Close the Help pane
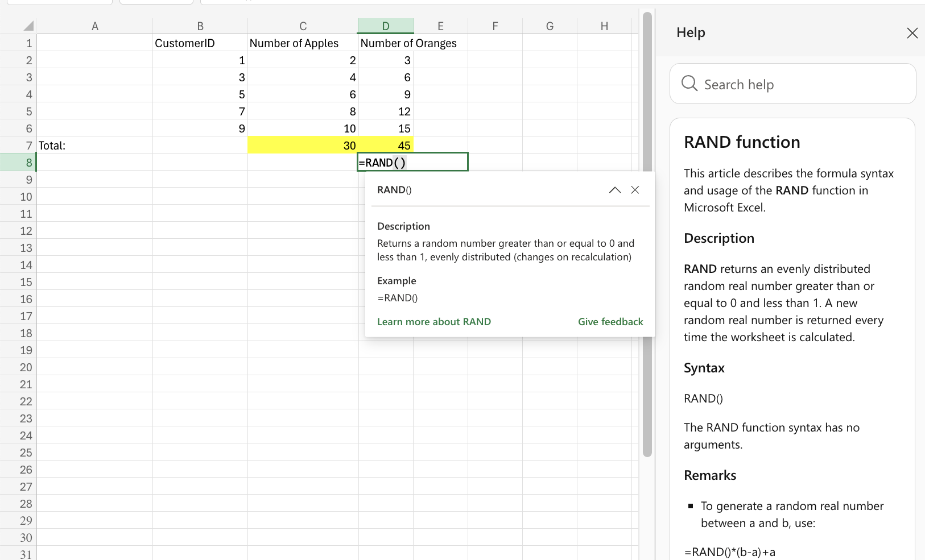This screenshot has width=925, height=560. (x=912, y=32)
